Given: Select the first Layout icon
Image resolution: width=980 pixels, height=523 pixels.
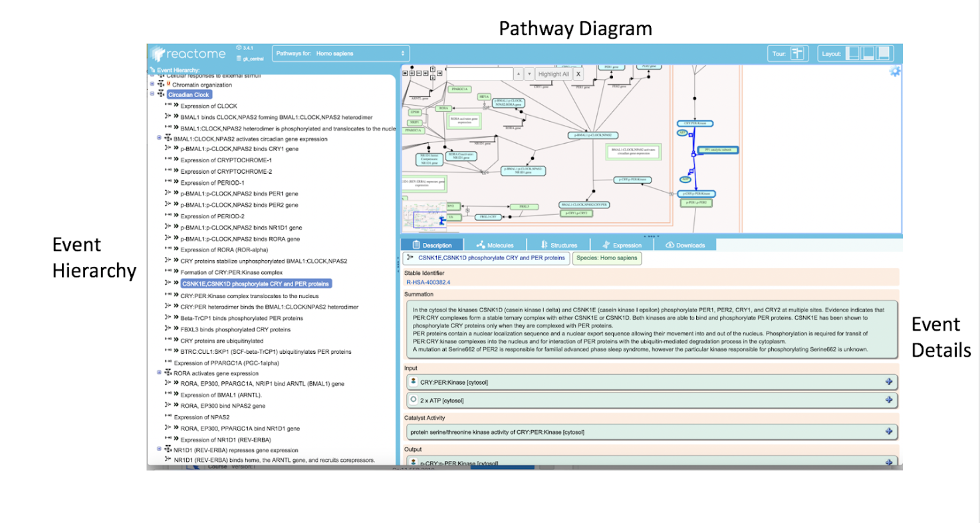Looking at the screenshot, I should [854, 53].
